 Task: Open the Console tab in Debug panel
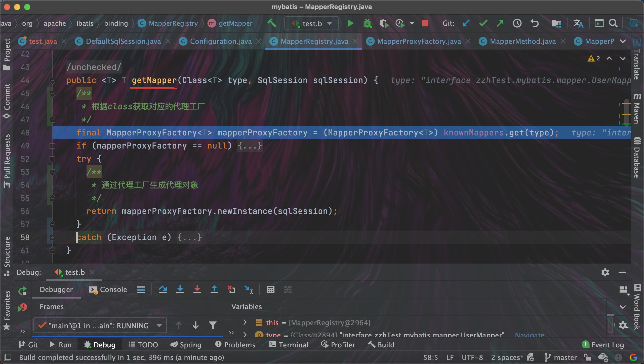[108, 289]
